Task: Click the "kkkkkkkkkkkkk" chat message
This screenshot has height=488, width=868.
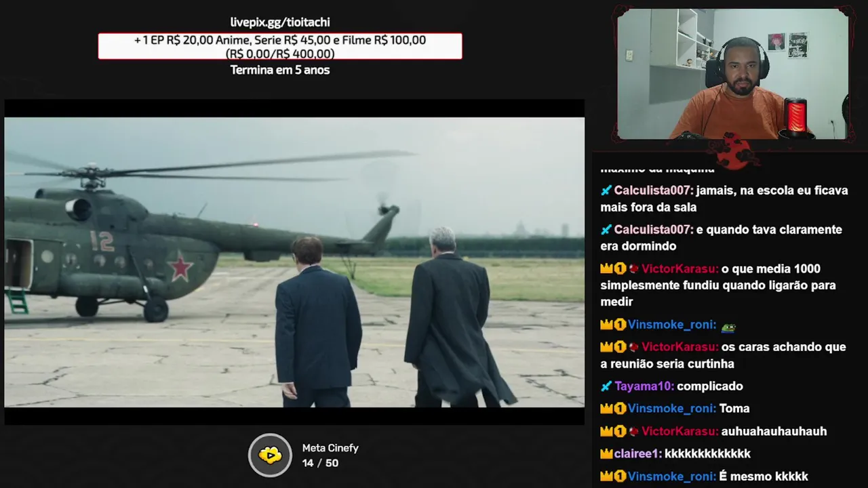Action: pos(707,453)
